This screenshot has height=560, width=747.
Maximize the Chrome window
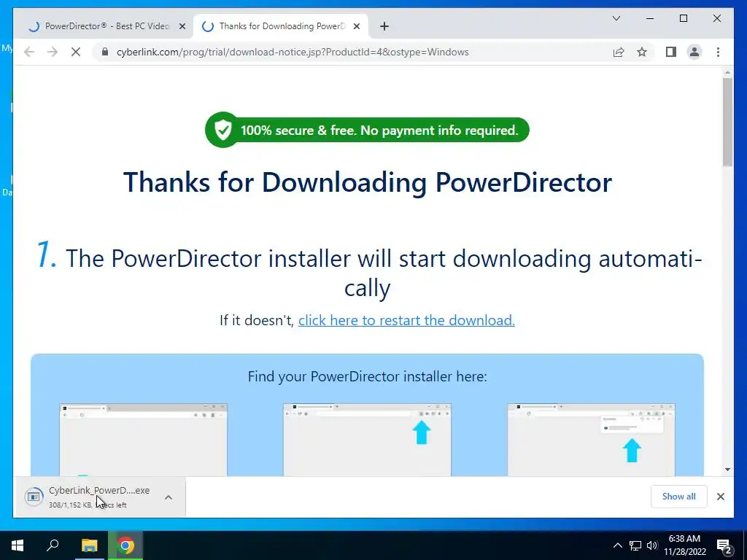pyautogui.click(x=683, y=18)
